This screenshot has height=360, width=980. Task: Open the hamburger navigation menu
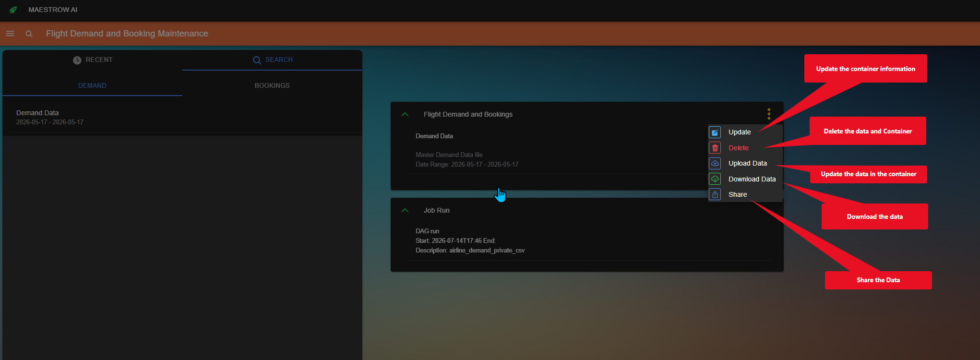(x=10, y=34)
